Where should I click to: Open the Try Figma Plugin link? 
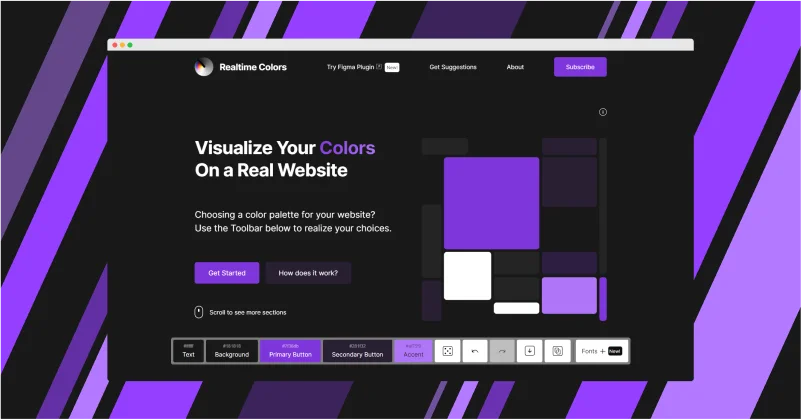click(x=354, y=67)
